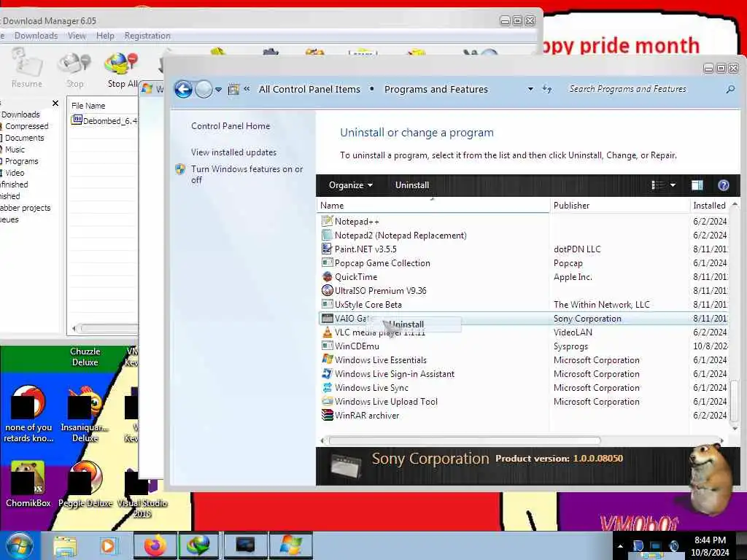Click the vertical scrollbar up arrow in the list
Viewport: 747px width, 560px height.
point(735,205)
